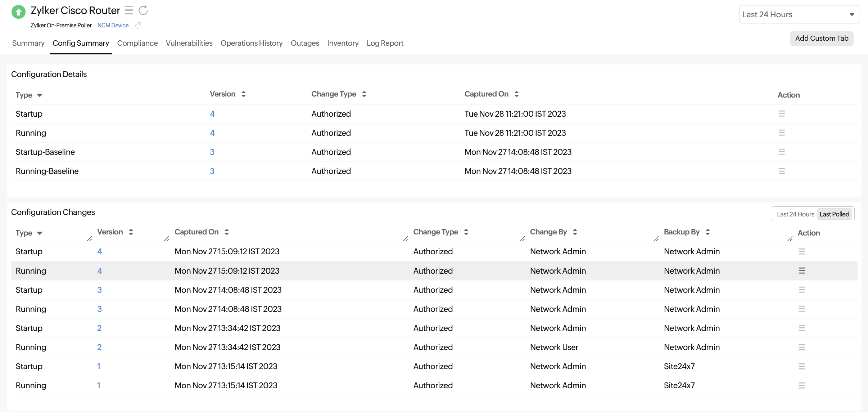Open Type filter dropdown in Configuration Details
This screenshot has width=868, height=412.
pos(40,95)
